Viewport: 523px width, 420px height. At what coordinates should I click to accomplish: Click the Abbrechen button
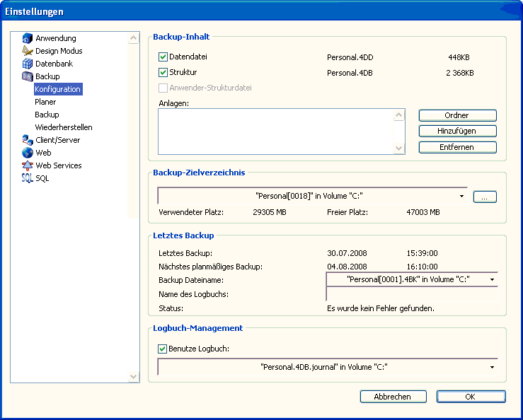click(x=393, y=397)
